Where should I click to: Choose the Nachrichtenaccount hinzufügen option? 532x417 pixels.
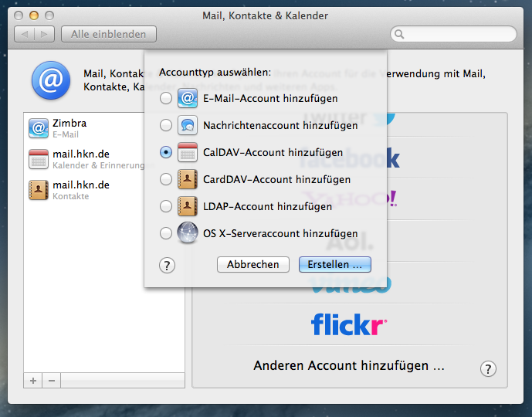click(165, 125)
